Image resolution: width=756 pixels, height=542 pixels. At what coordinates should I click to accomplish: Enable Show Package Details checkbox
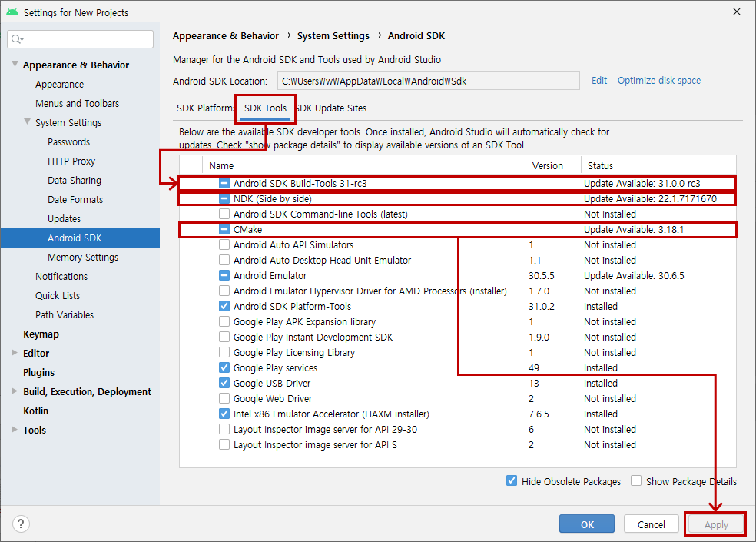tap(636, 480)
